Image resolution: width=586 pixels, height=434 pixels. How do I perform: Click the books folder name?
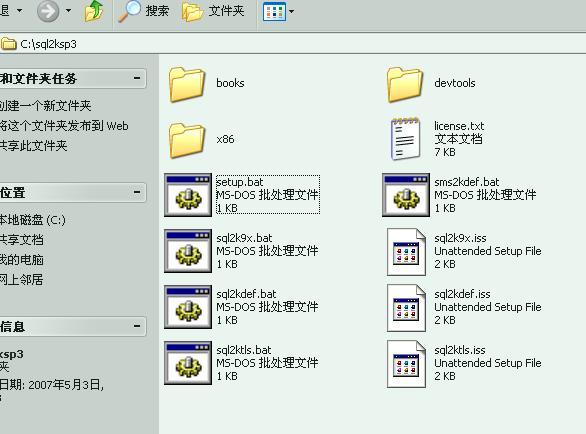[230, 83]
